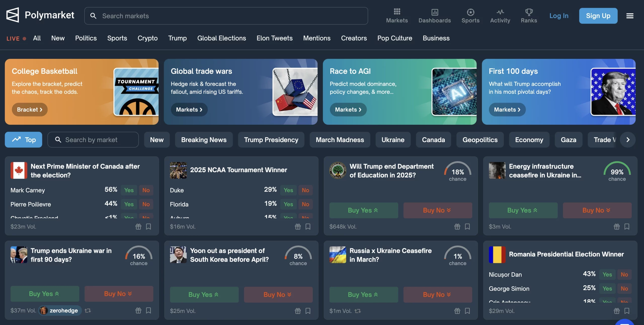Buy Yes on Department of Education market
Image resolution: width=644 pixels, height=325 pixels.
pos(364,210)
